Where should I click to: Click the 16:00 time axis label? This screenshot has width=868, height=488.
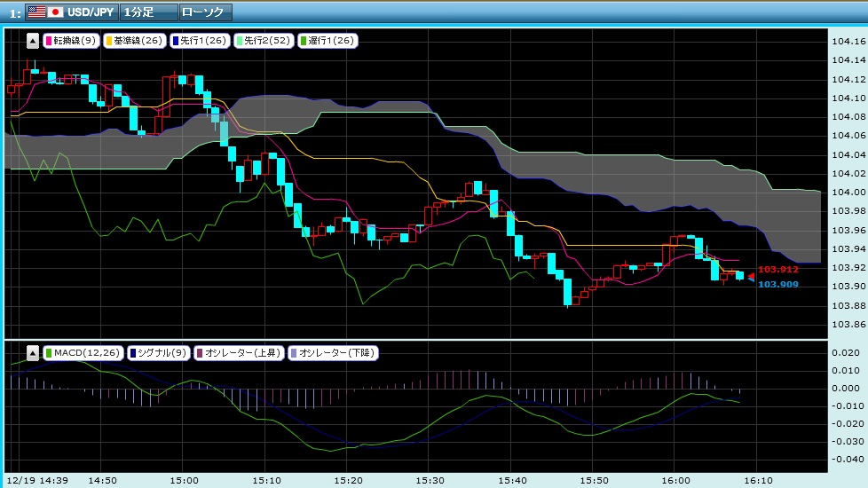(675, 480)
